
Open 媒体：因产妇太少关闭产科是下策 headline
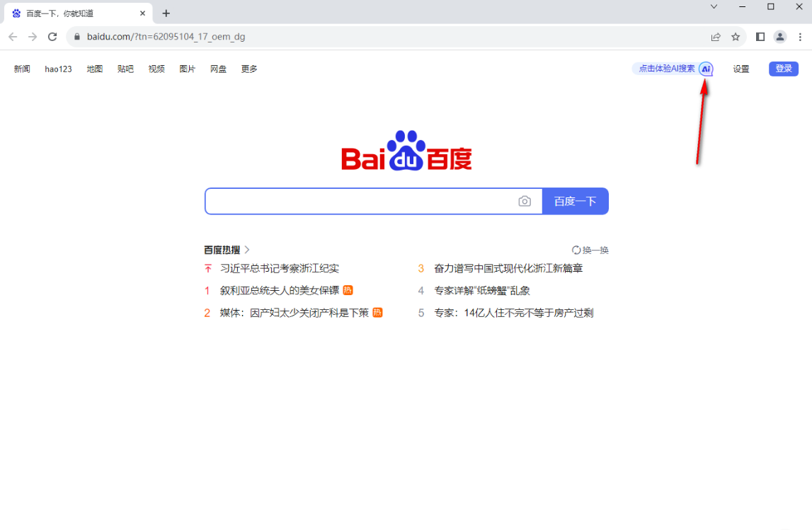click(294, 313)
